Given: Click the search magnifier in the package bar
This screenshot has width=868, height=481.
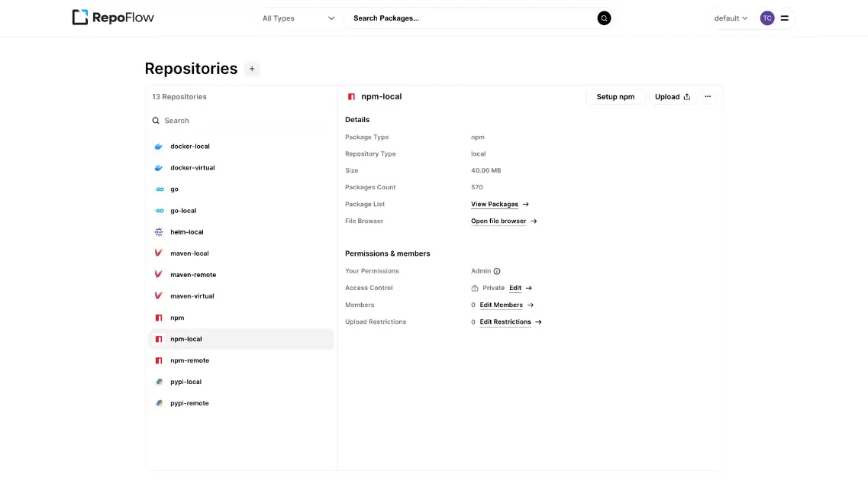Looking at the screenshot, I should [604, 18].
